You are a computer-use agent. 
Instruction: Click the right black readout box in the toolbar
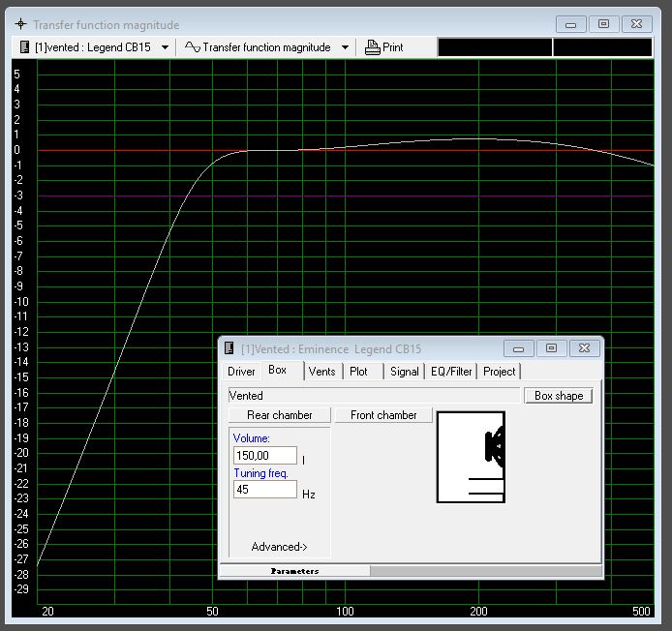pos(602,47)
